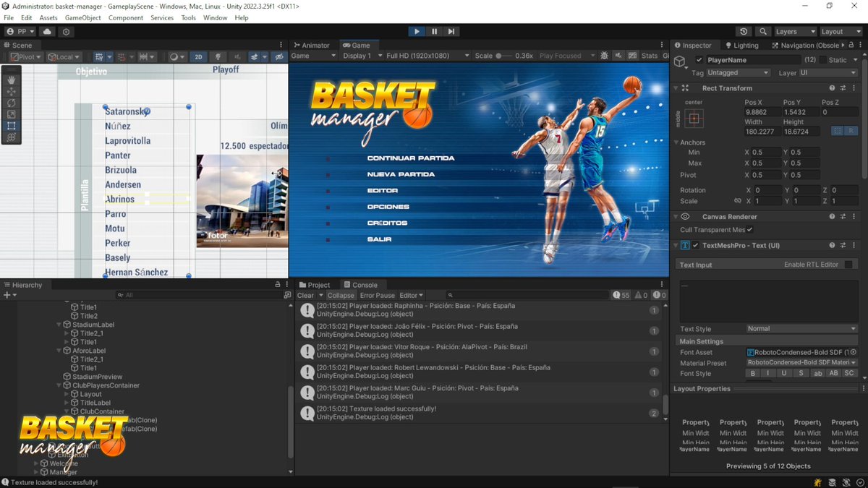Open the undo history icon

click(x=744, y=32)
